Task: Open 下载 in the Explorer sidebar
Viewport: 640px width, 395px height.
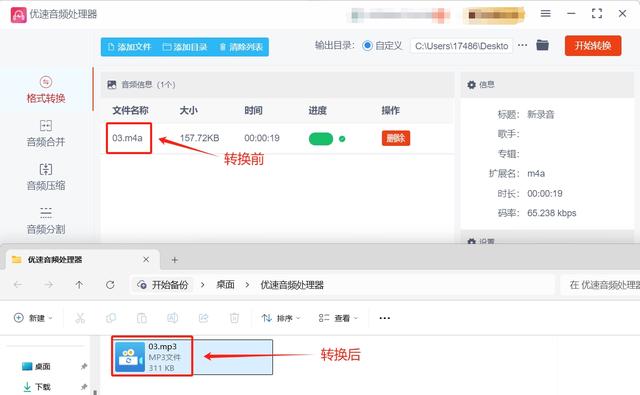Action: (37, 386)
